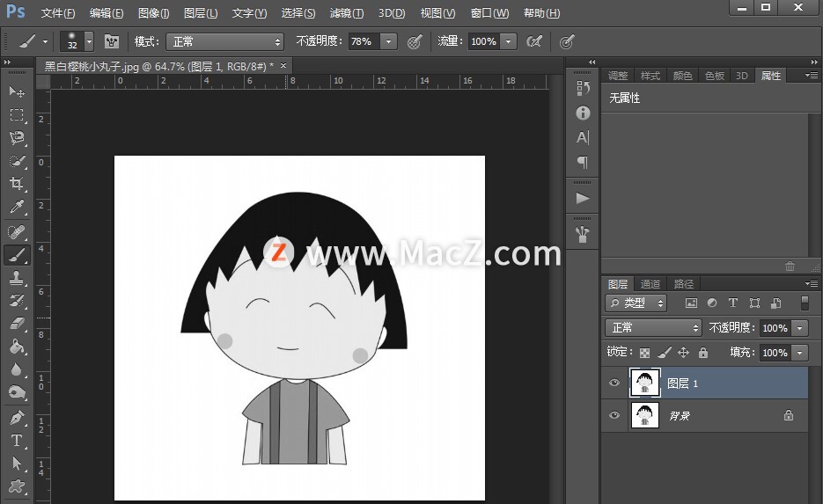
Task: Toggle pressure for opacity button
Action: coord(415,41)
